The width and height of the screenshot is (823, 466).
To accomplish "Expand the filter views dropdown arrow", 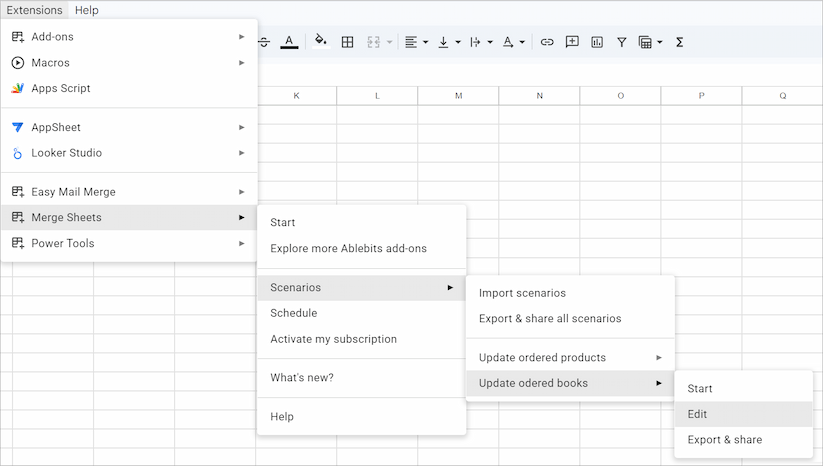I will click(660, 42).
